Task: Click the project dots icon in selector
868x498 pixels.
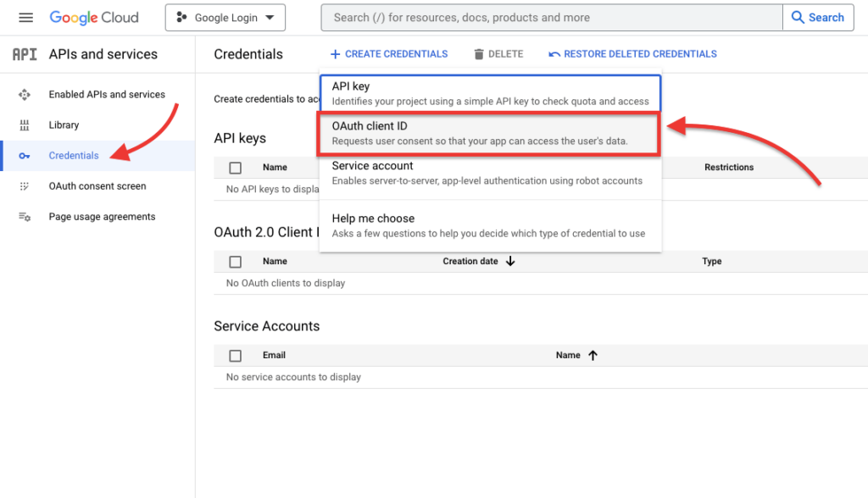Action: click(181, 18)
